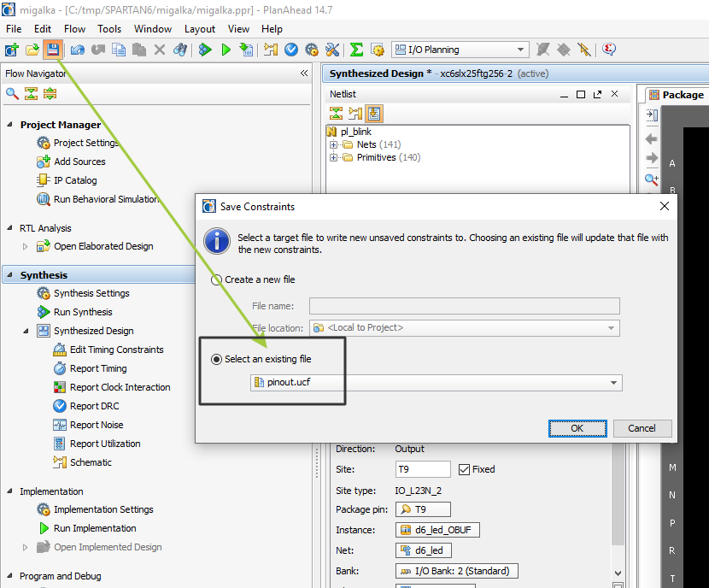This screenshot has width=709, height=588.
Task: Open the Flow menu
Action: click(74, 29)
